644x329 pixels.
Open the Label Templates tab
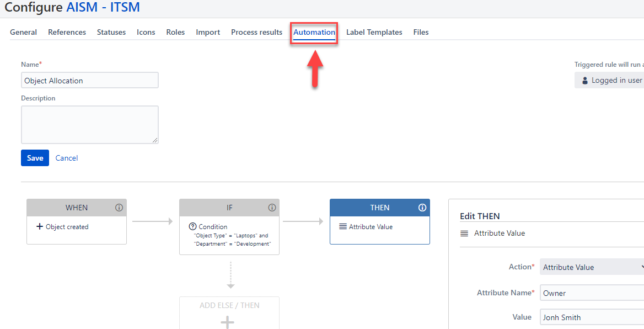(x=374, y=32)
